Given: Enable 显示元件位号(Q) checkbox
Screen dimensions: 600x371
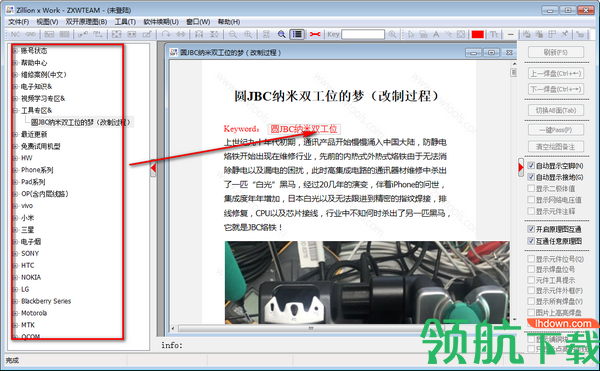Looking at the screenshot, I should (531, 259).
